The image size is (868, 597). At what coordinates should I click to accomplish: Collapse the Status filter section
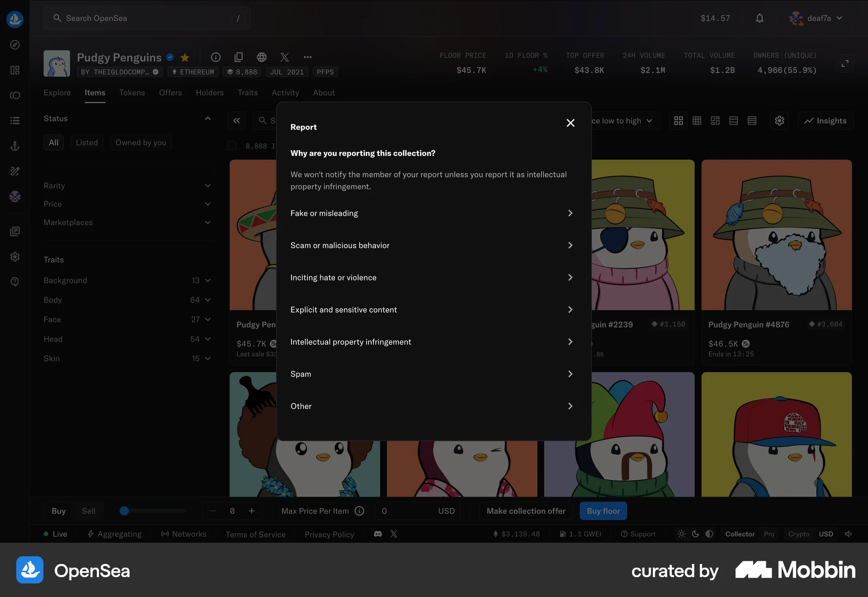coord(208,118)
